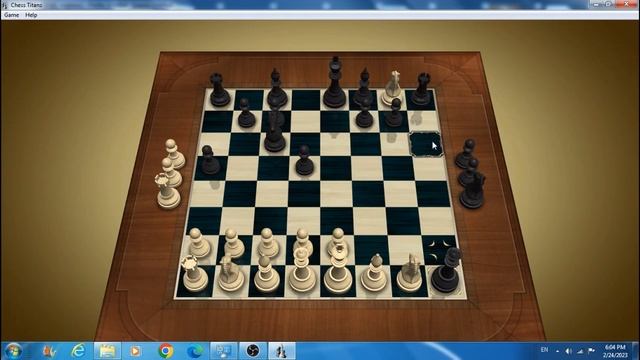Image resolution: width=640 pixels, height=360 pixels.
Task: Select the white queen on d1
Action: (x=302, y=270)
